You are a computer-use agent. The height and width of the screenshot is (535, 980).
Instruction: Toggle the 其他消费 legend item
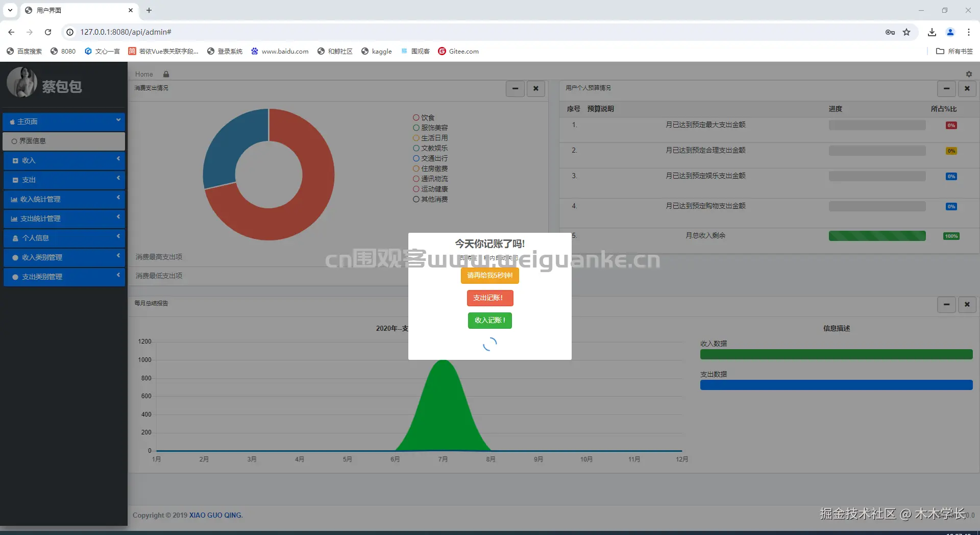430,200
